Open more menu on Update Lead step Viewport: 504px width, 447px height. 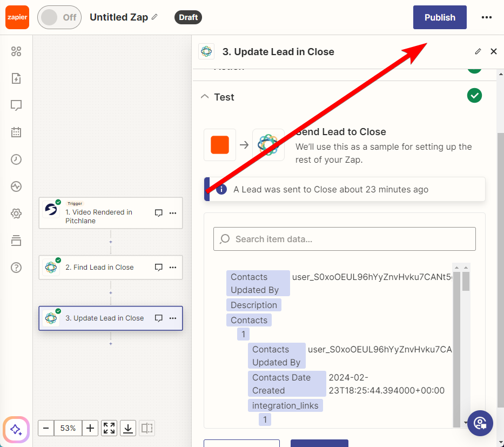pos(173,318)
